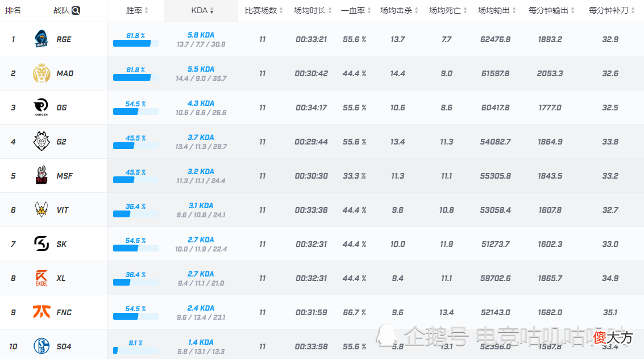
Task: Click the 3.2 KDA value
Action: pos(201,171)
